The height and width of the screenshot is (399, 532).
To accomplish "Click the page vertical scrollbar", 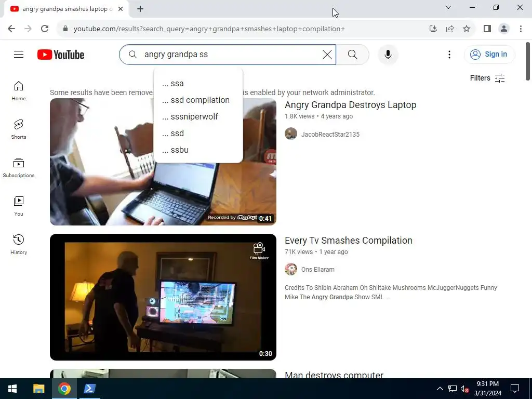I will click(x=528, y=62).
